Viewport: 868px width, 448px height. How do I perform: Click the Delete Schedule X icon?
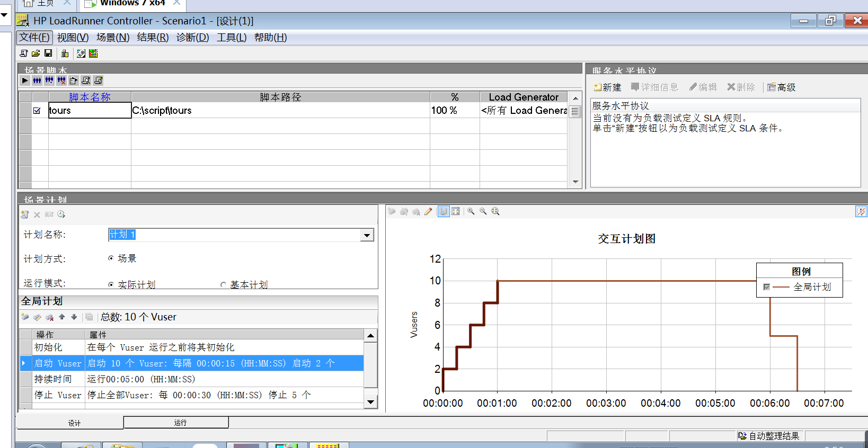click(x=37, y=214)
